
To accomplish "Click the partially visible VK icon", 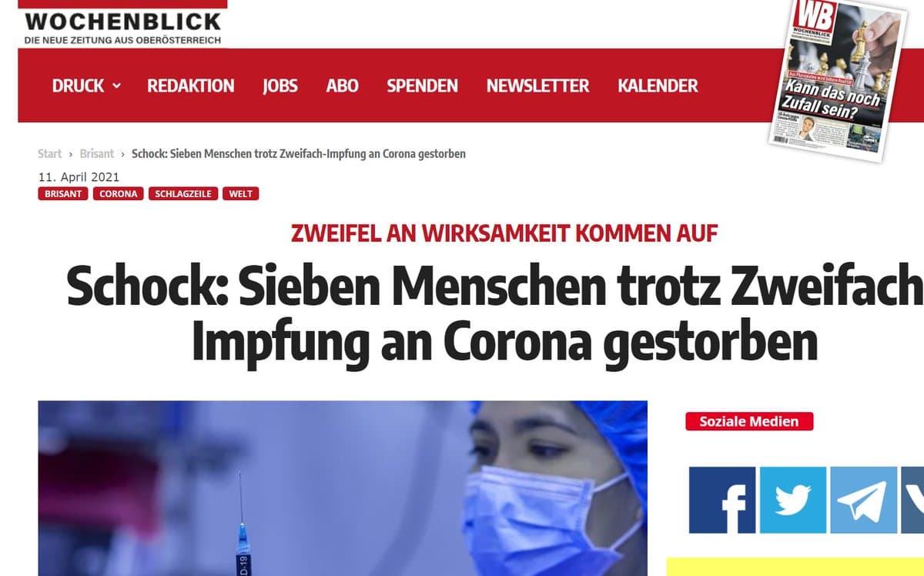I will click(x=912, y=501).
